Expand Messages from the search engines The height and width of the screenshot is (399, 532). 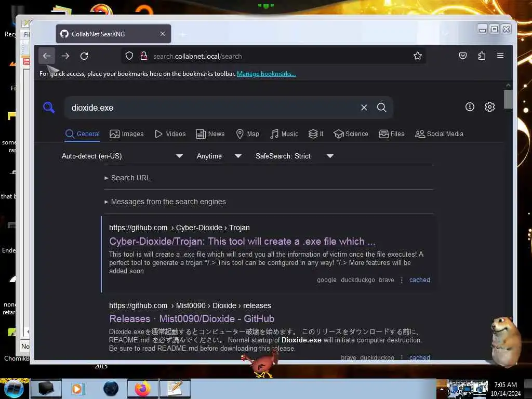[x=165, y=202]
